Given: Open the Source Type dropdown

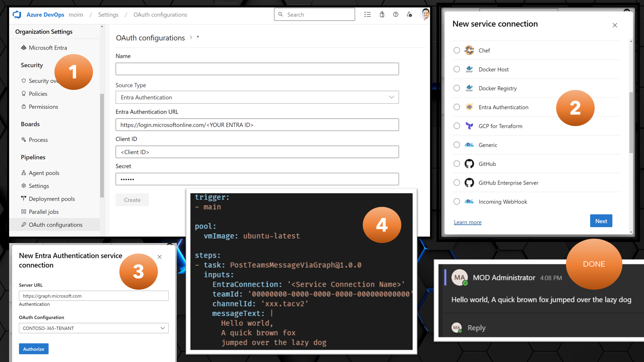Looking at the screenshot, I should click(257, 97).
